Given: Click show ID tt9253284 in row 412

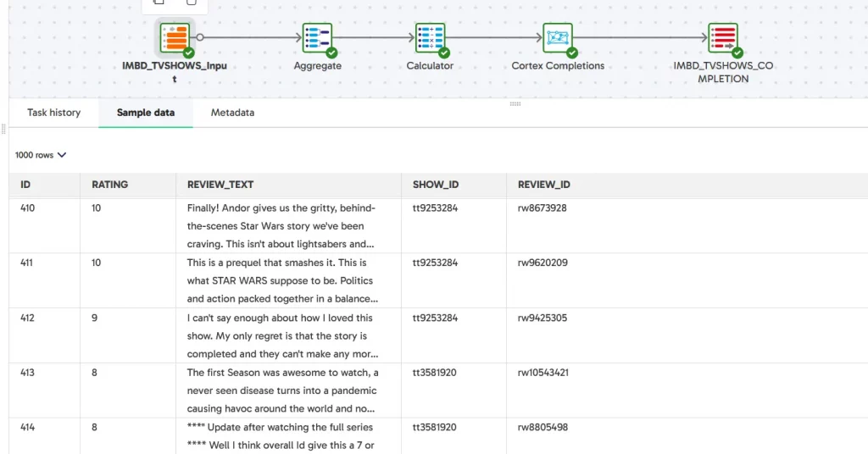Looking at the screenshot, I should coord(435,318).
